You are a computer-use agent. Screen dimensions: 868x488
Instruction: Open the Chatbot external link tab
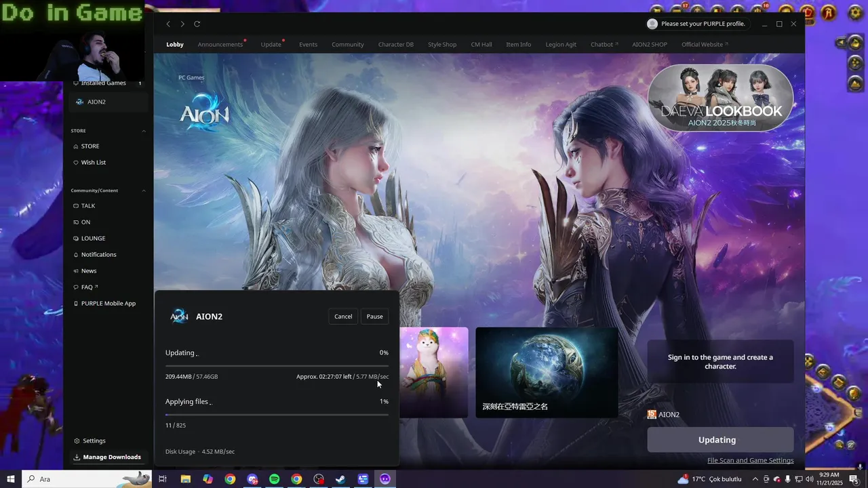click(x=604, y=45)
